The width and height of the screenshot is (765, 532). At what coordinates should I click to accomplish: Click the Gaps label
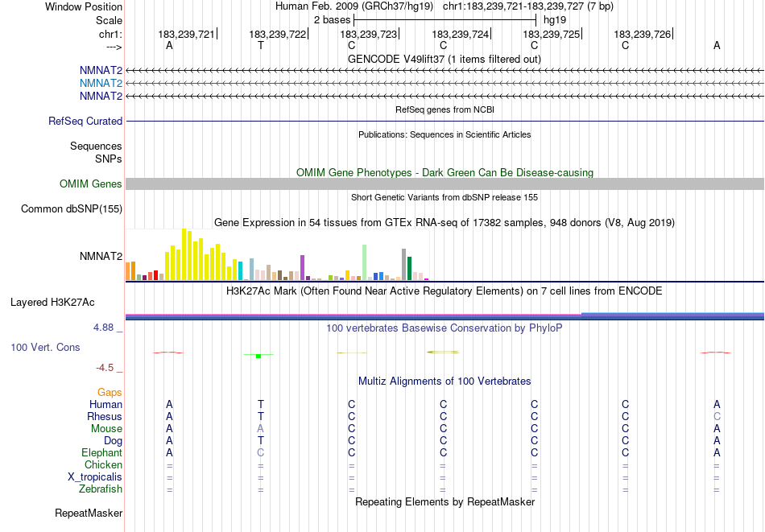click(110, 393)
